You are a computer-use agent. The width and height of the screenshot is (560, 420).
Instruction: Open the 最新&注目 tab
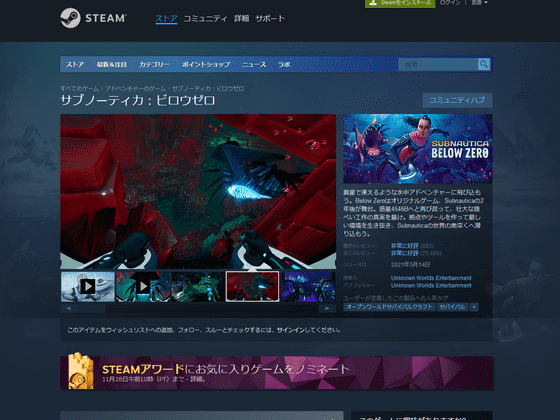(111, 65)
